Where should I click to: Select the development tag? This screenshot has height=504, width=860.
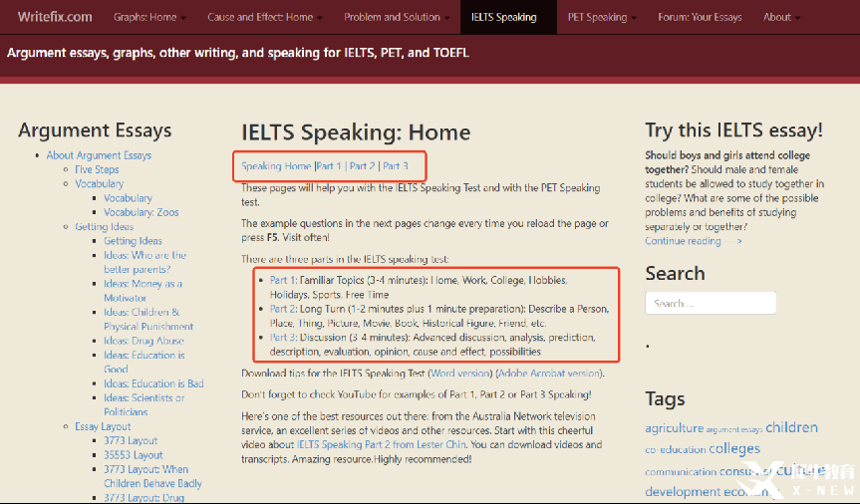pyautogui.click(x=682, y=491)
